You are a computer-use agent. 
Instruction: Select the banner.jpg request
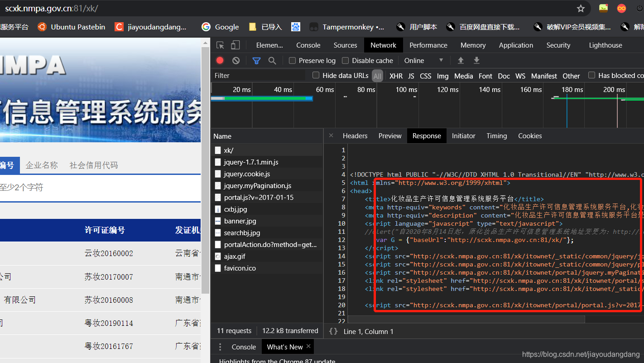267,221
